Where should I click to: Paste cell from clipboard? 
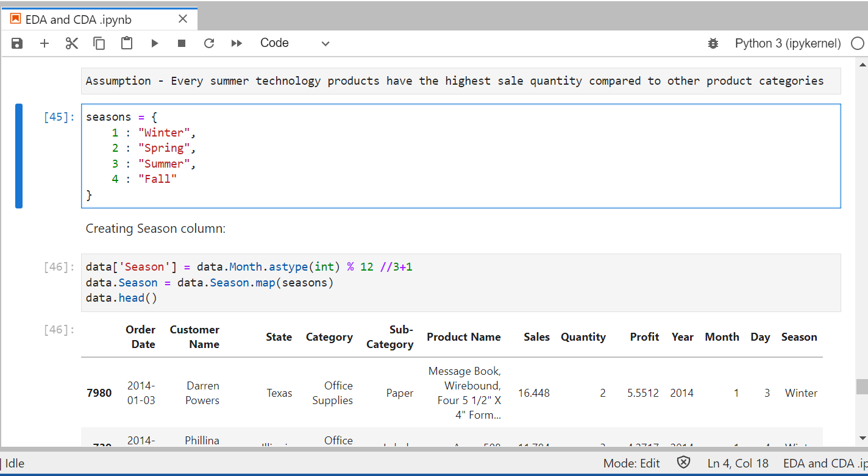(126, 43)
